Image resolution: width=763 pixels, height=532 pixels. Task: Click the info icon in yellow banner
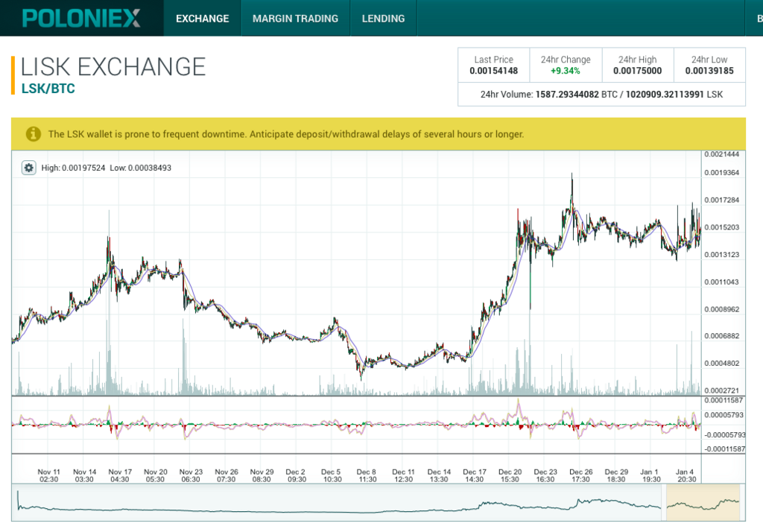coord(33,134)
